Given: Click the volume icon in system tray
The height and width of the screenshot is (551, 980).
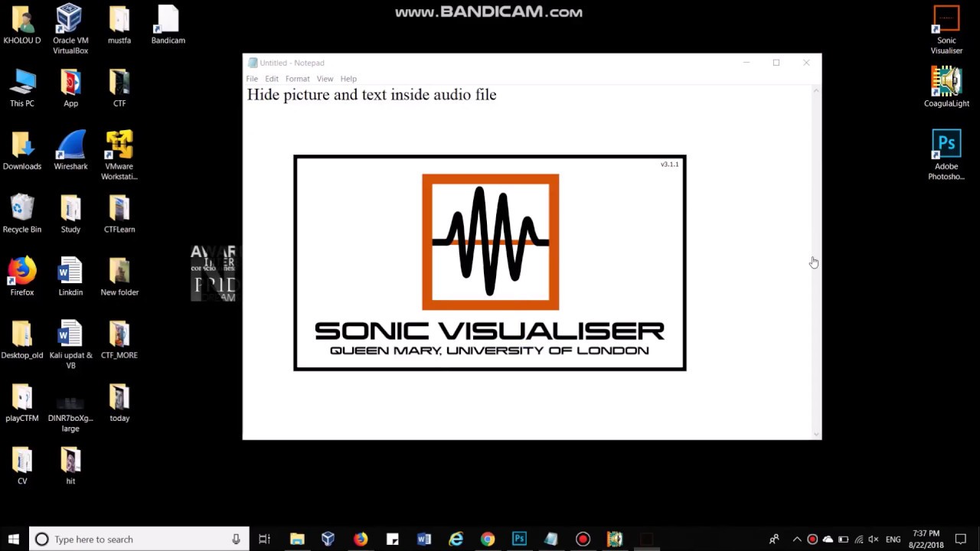Looking at the screenshot, I should (873, 539).
